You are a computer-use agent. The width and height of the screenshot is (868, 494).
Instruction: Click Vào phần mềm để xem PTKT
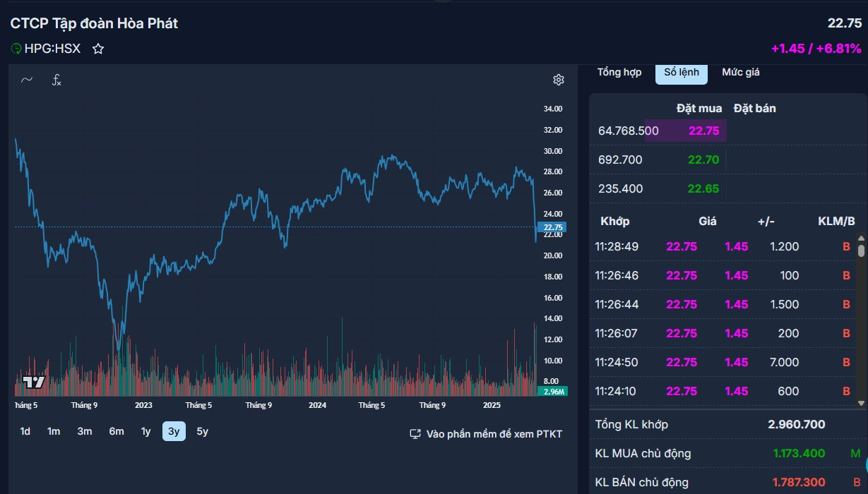coord(494,433)
